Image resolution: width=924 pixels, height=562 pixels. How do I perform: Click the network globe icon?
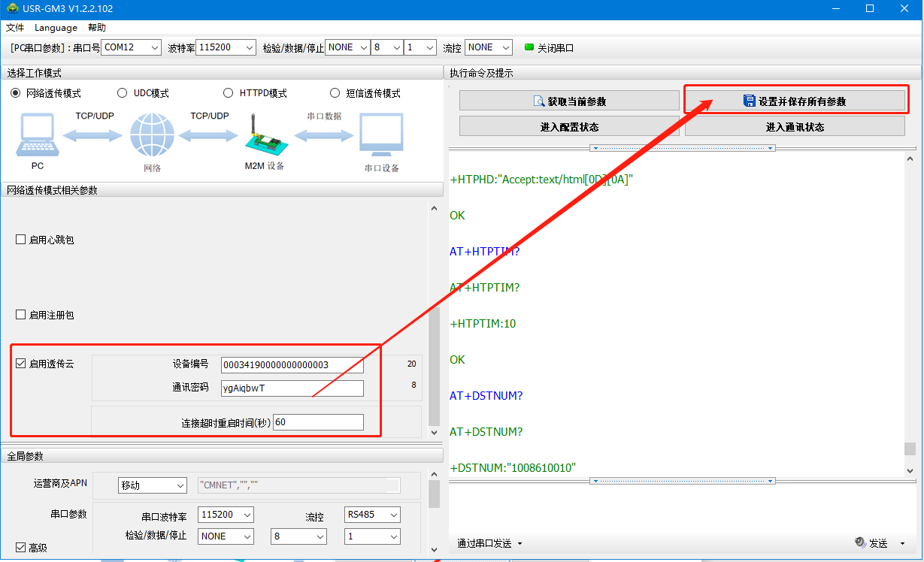tap(152, 135)
